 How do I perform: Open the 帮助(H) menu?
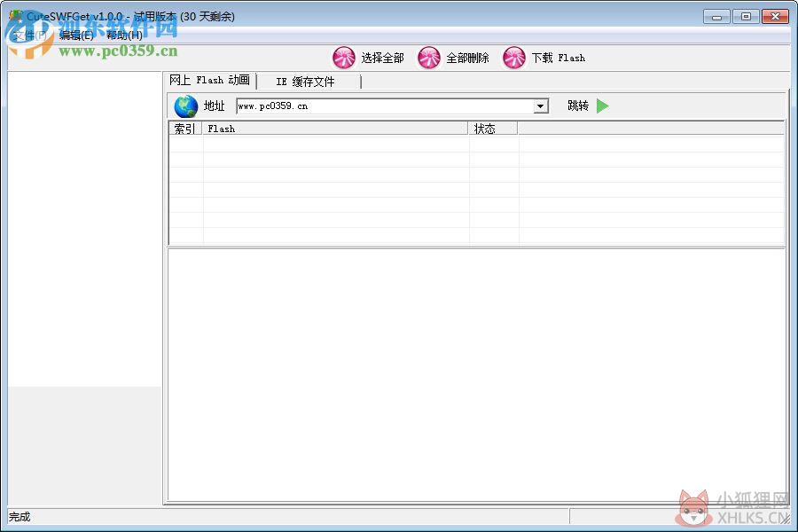click(x=125, y=35)
